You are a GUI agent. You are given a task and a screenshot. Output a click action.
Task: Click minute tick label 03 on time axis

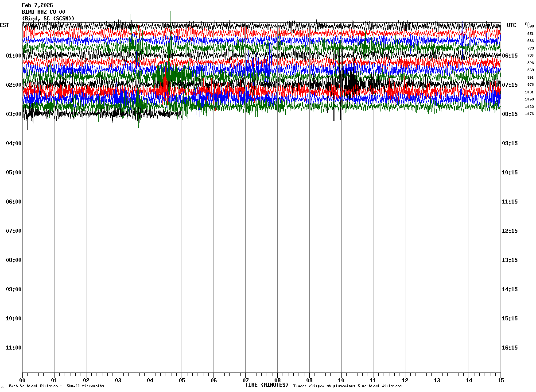118,380
